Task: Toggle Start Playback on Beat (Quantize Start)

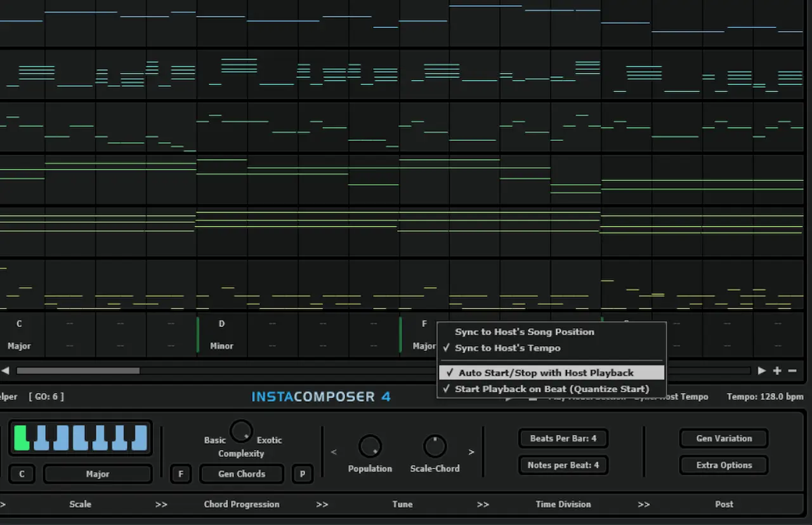Action: click(x=552, y=389)
